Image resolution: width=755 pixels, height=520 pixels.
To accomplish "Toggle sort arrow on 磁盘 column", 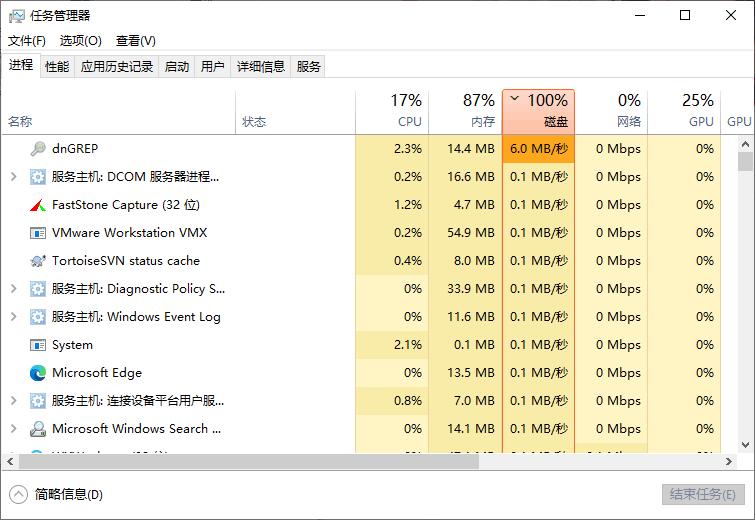I will tap(514, 99).
